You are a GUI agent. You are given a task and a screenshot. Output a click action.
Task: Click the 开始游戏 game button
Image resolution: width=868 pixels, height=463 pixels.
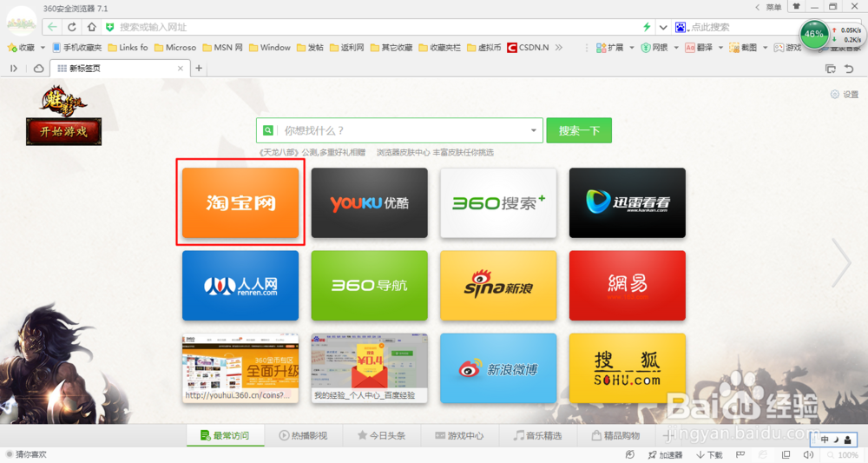coord(63,132)
